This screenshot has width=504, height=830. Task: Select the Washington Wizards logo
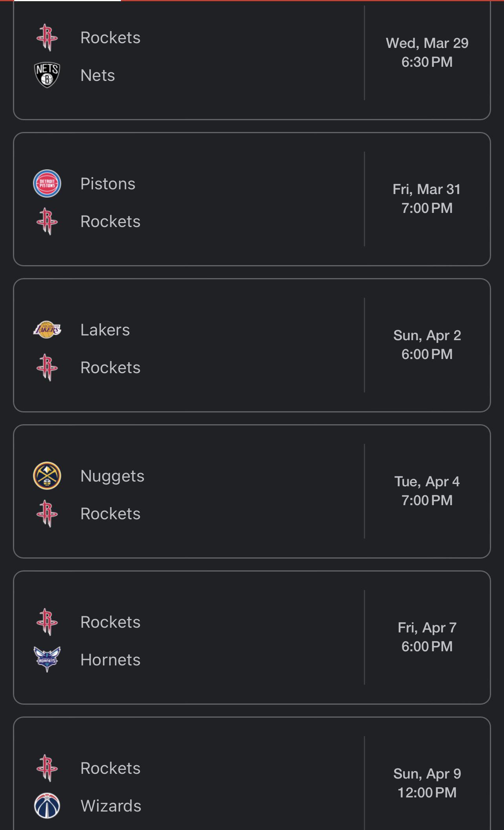pos(47,805)
